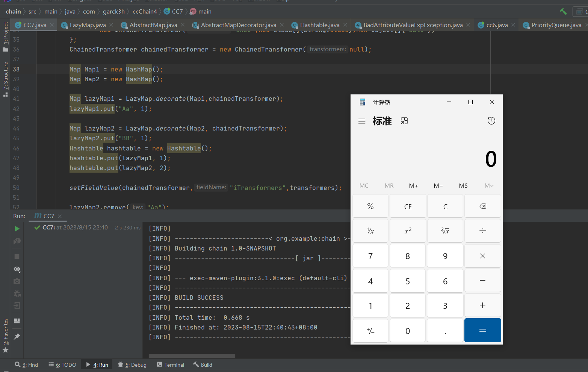Click the calculator equals key

click(483, 330)
